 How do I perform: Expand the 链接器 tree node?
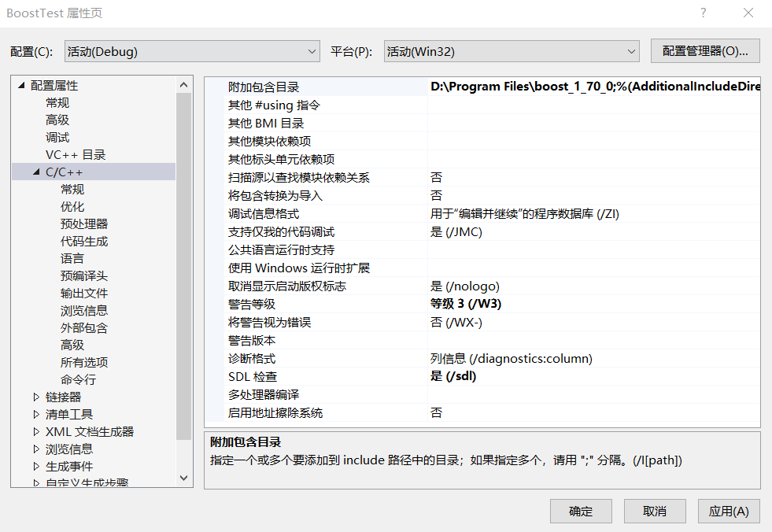(x=36, y=397)
